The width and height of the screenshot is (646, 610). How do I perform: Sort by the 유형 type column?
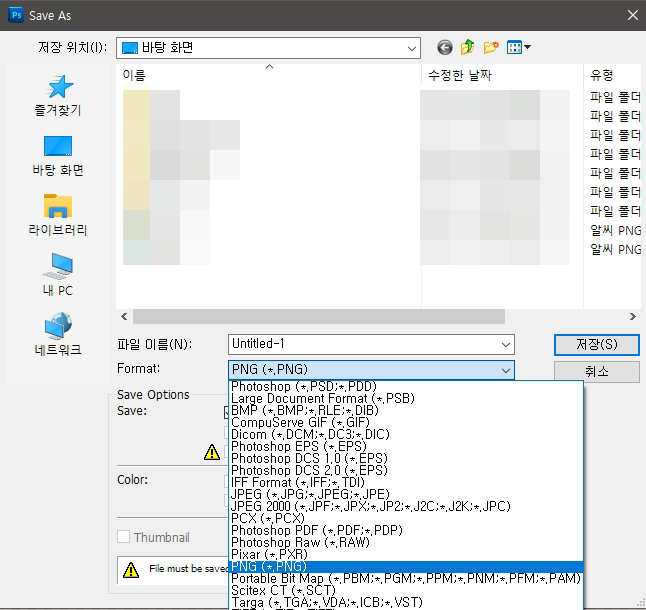pos(612,75)
